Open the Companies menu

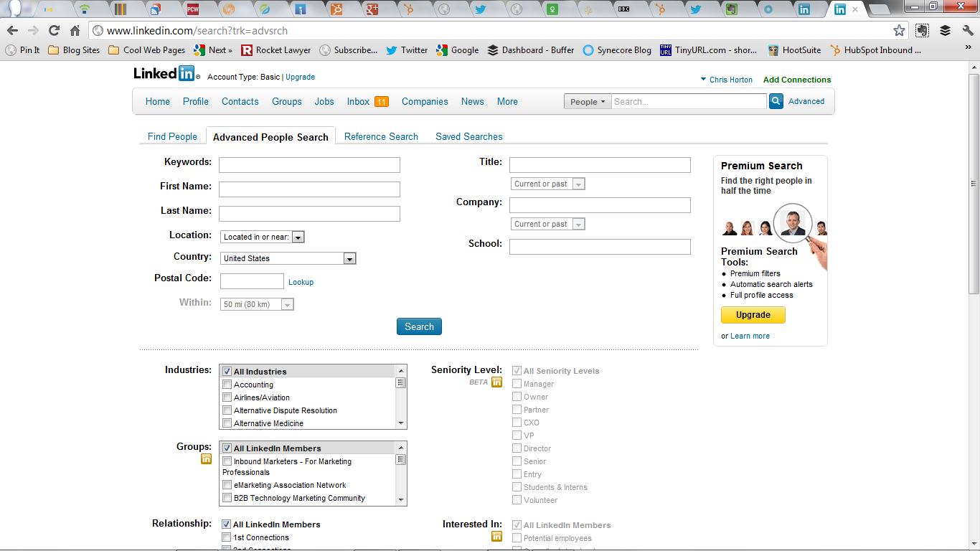tap(425, 101)
